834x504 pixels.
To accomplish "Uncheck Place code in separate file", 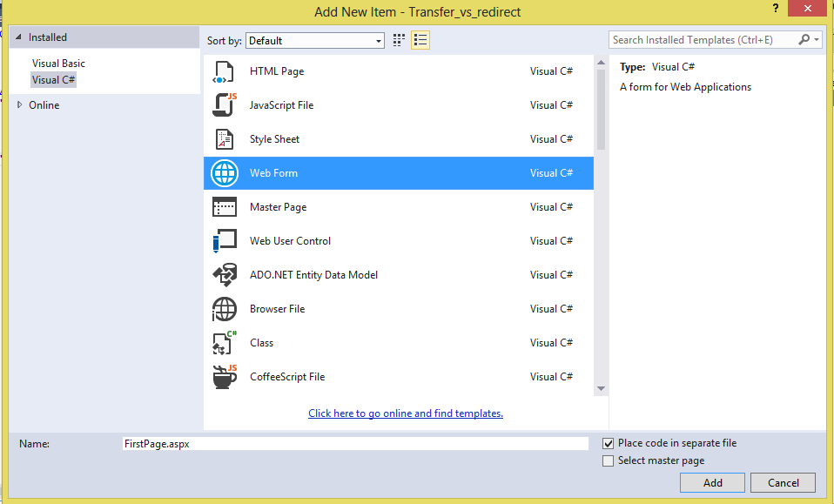I will [x=608, y=443].
